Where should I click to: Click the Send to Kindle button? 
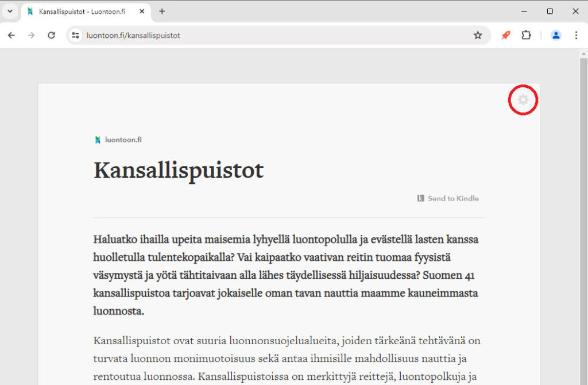[x=448, y=198]
